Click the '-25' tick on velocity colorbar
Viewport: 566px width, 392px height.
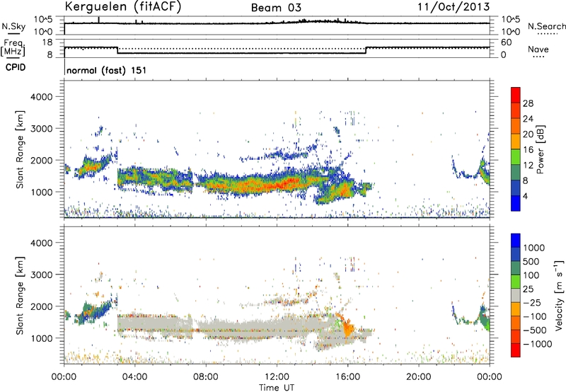[x=533, y=302]
